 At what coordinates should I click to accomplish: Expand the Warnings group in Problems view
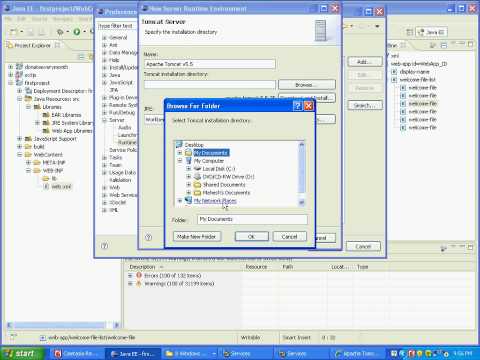(130, 284)
